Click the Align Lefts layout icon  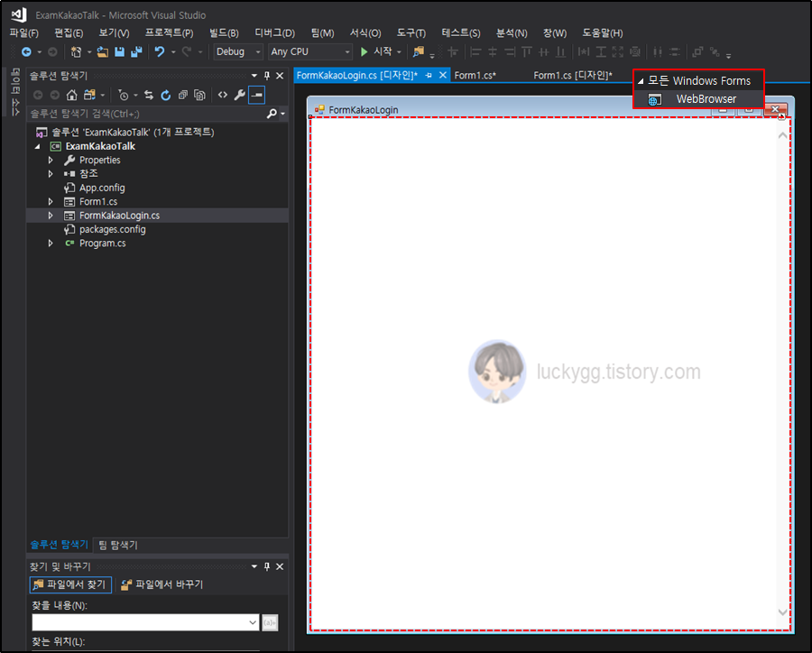(x=475, y=51)
